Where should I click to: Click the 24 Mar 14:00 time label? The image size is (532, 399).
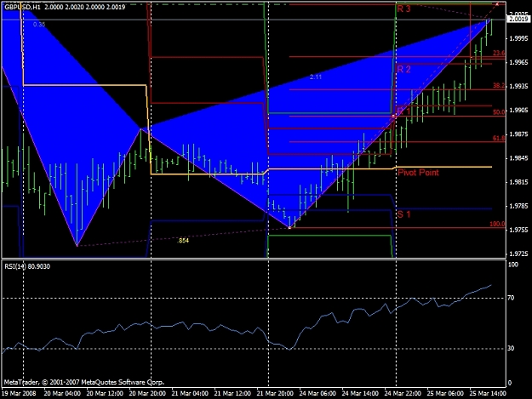coord(360,393)
